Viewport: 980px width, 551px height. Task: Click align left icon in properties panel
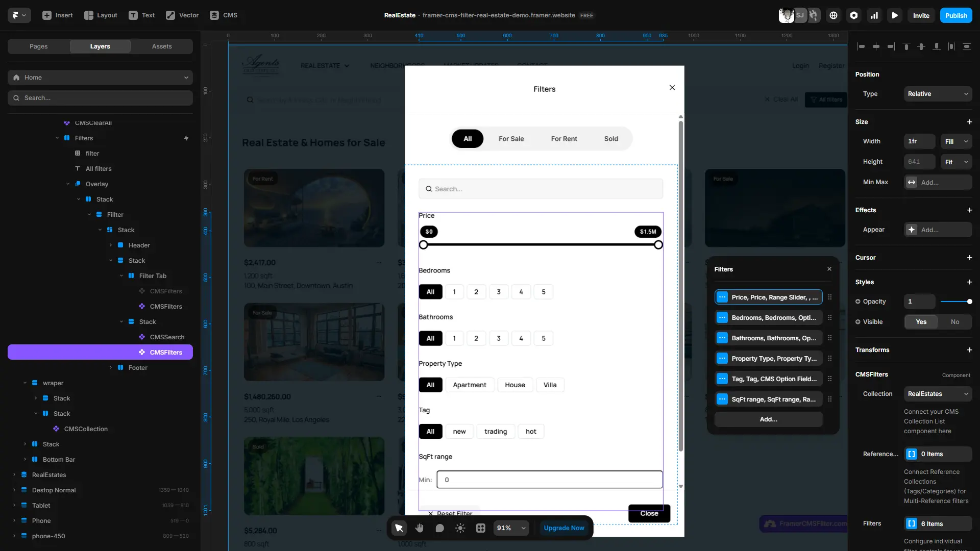pyautogui.click(x=862, y=46)
